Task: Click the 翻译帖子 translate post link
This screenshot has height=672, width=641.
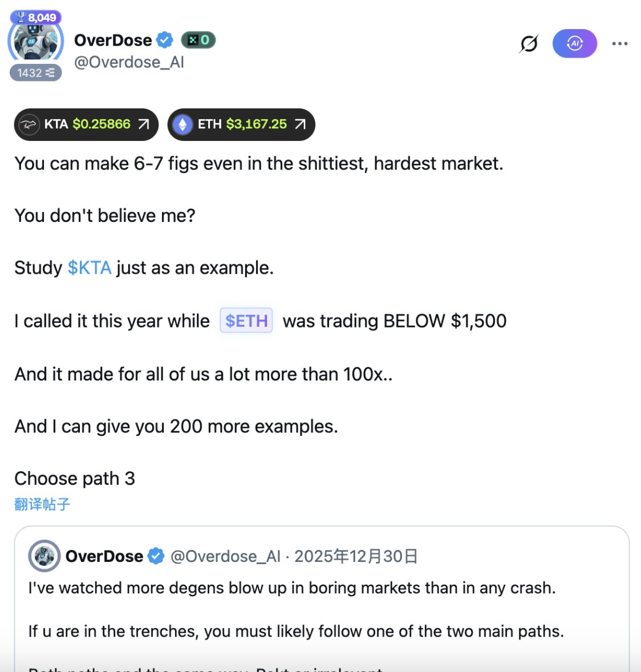Action: [x=42, y=504]
